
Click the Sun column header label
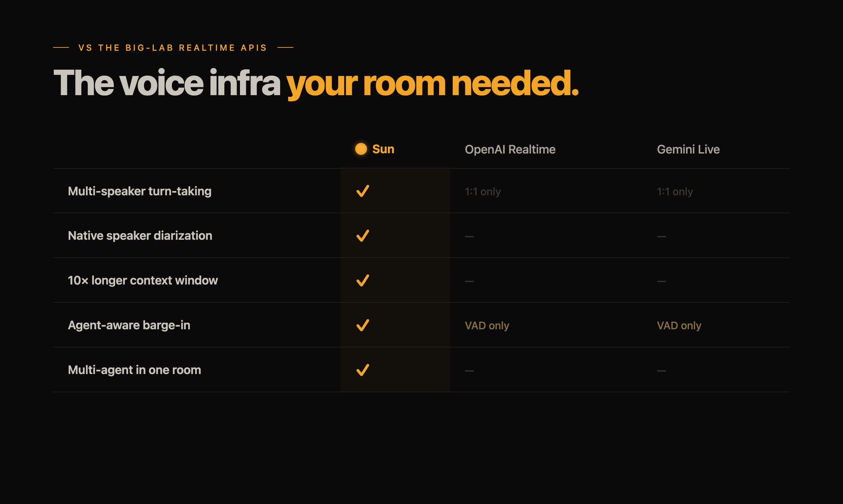click(383, 149)
